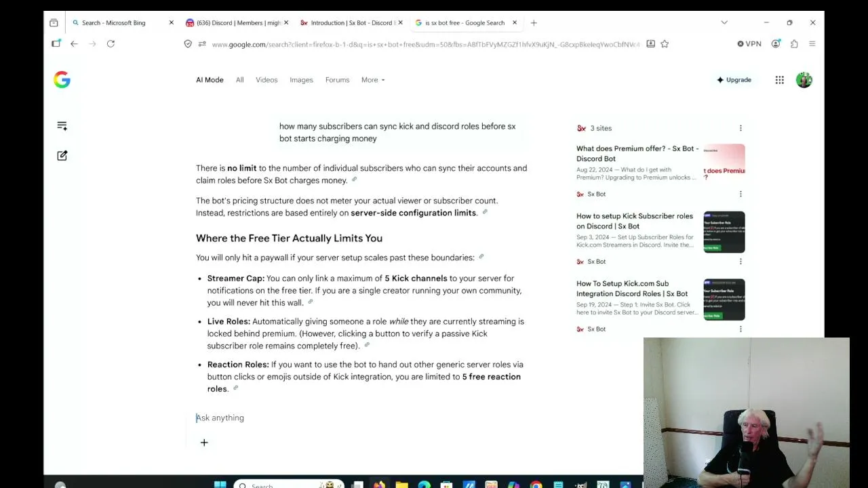Go back to the previous page
Screen dimensions: 868x488
[x=74, y=43]
